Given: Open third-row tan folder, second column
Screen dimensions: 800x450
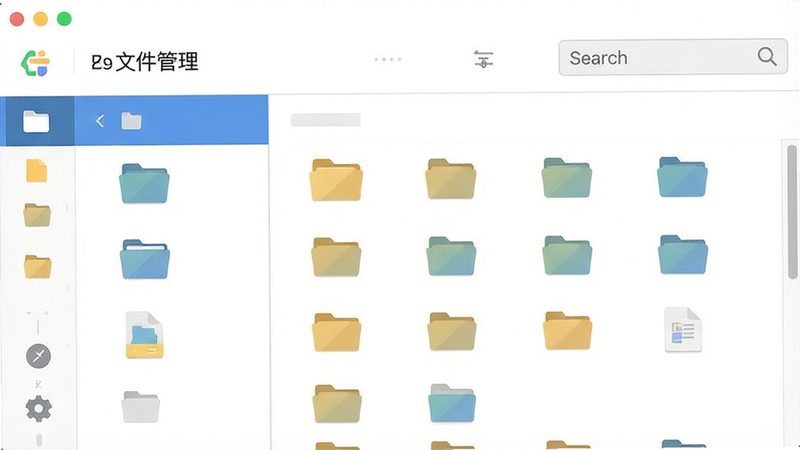Looking at the screenshot, I should pos(452,331).
